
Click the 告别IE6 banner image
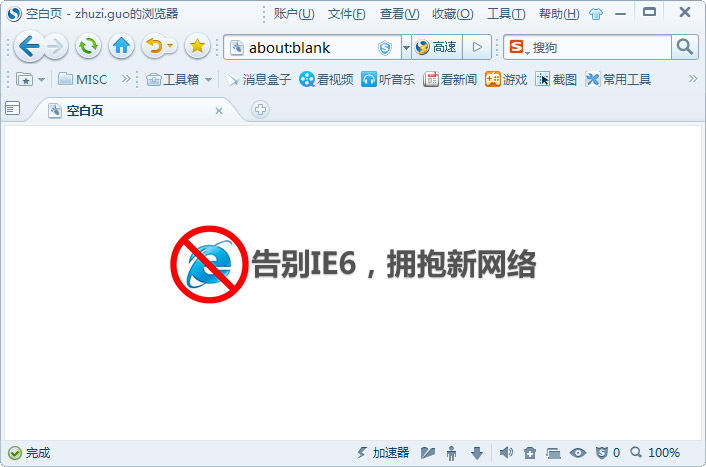click(x=353, y=264)
